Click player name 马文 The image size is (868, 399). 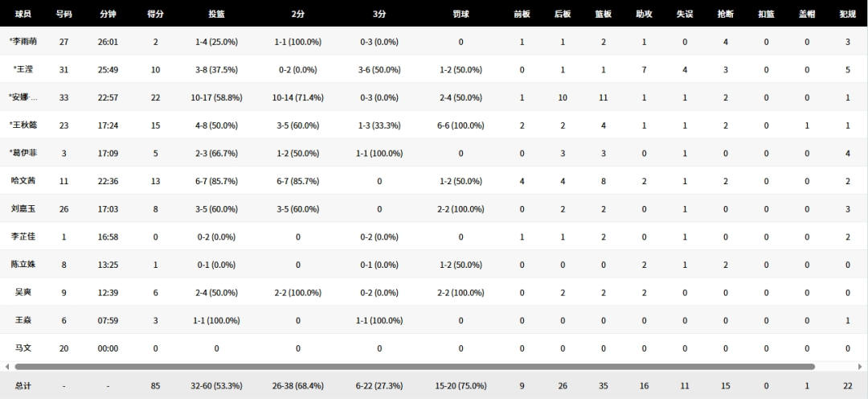coord(23,348)
